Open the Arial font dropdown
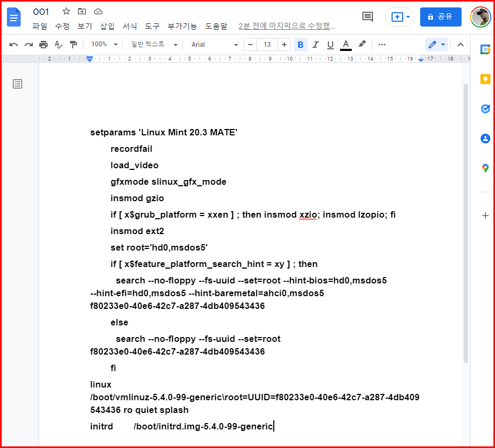The height and width of the screenshot is (448, 495). coord(214,45)
